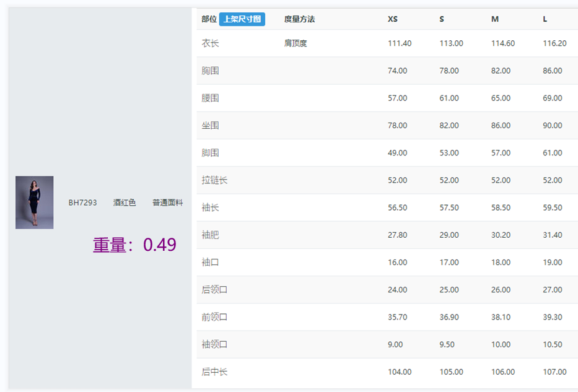
Task: Select the 后中长 row label
Action: (214, 372)
